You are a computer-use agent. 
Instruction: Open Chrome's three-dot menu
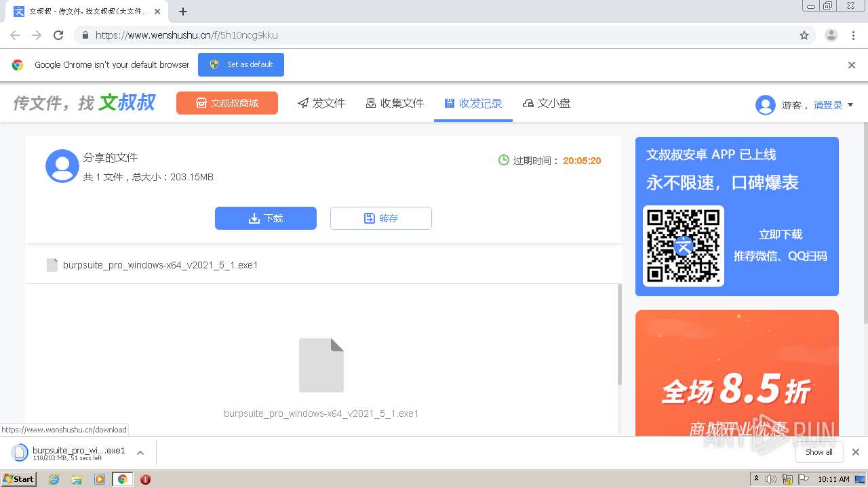click(853, 35)
